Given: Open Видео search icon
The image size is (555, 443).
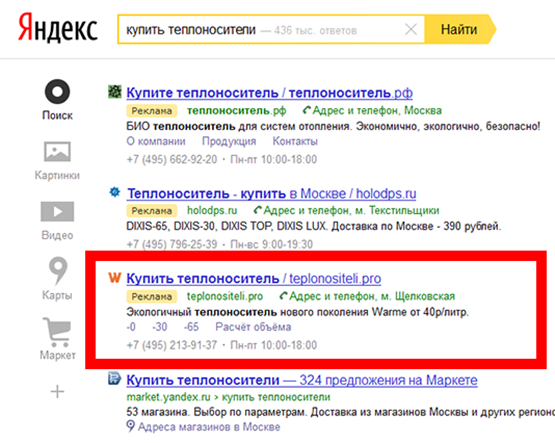Looking at the screenshot, I should 57,211.
